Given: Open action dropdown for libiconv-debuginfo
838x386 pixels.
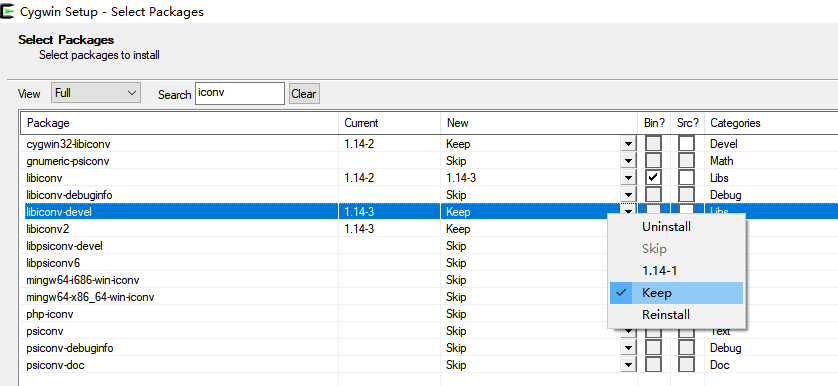Looking at the screenshot, I should (x=628, y=195).
